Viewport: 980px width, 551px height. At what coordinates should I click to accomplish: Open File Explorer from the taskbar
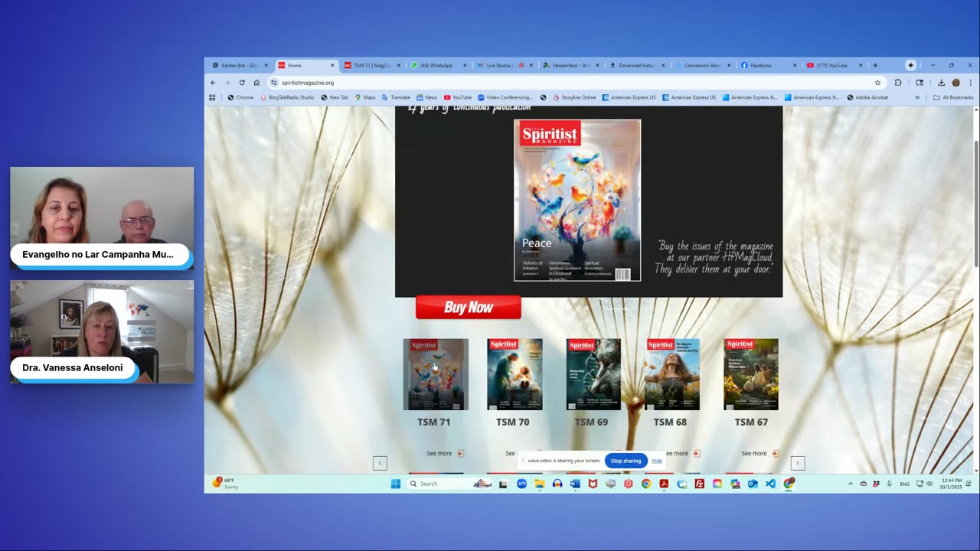pyautogui.click(x=539, y=484)
